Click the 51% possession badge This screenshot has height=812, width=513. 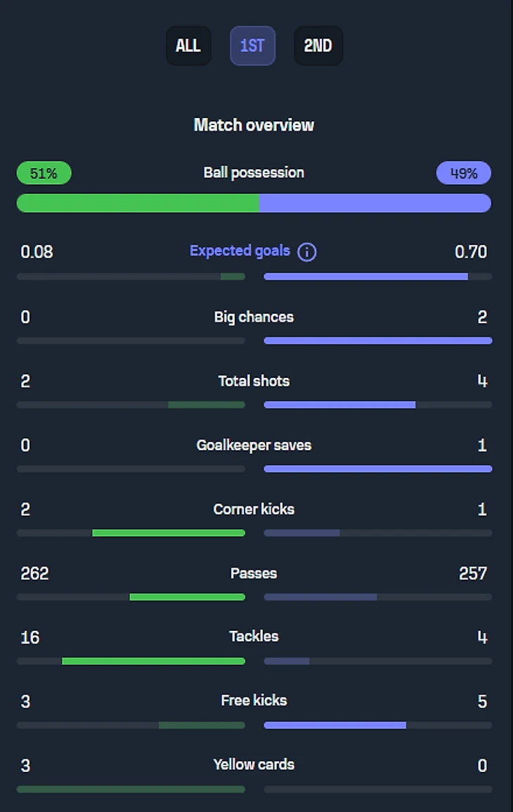click(x=44, y=173)
